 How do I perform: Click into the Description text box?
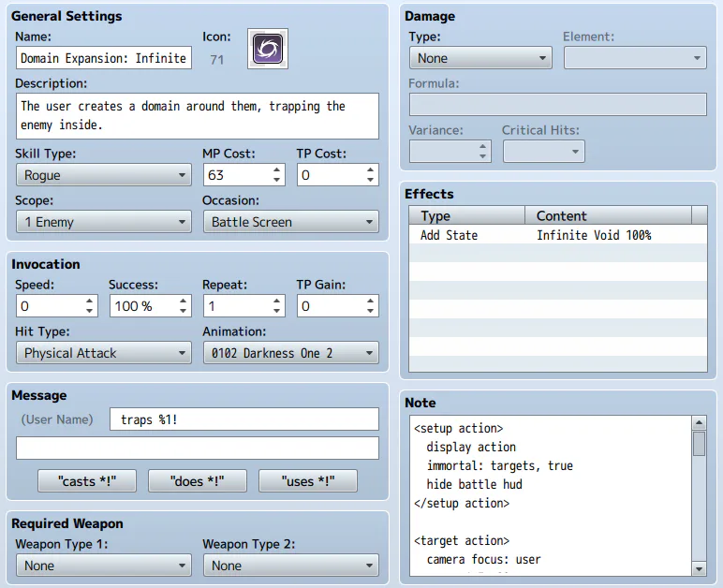pyautogui.click(x=198, y=116)
